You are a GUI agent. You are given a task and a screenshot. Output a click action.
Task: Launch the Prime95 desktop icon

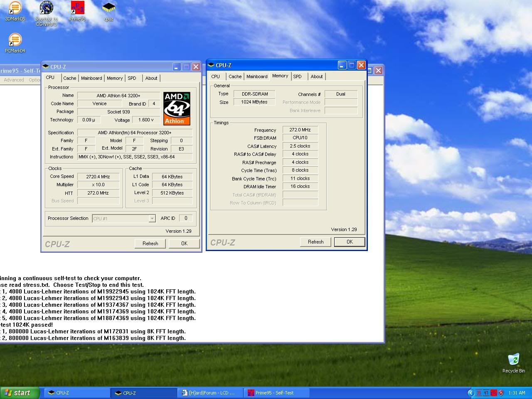click(77, 11)
